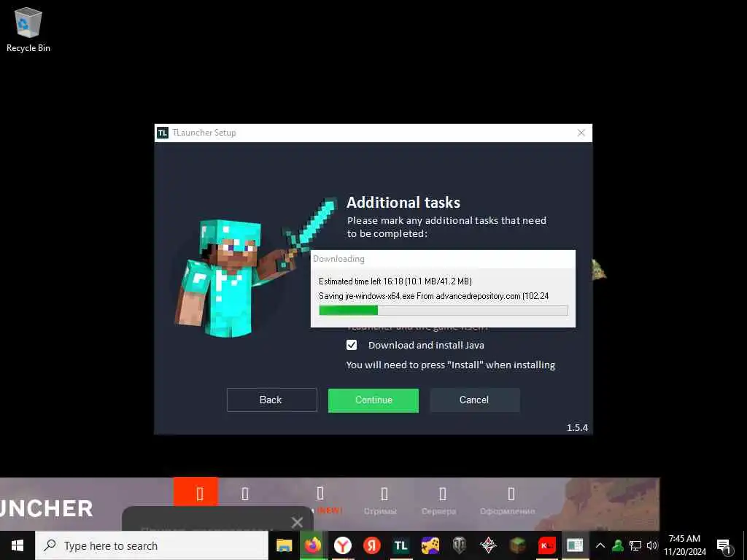Click the green user tray icon

point(618,545)
